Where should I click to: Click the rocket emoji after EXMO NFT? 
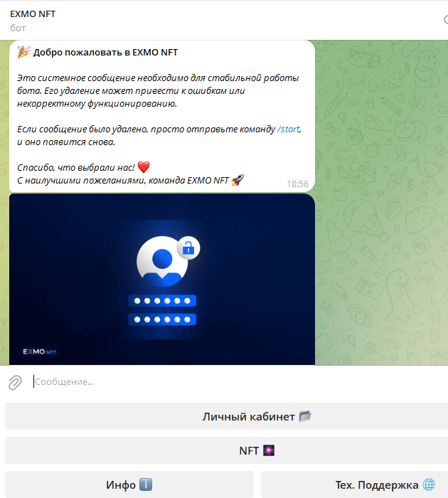[x=238, y=180]
